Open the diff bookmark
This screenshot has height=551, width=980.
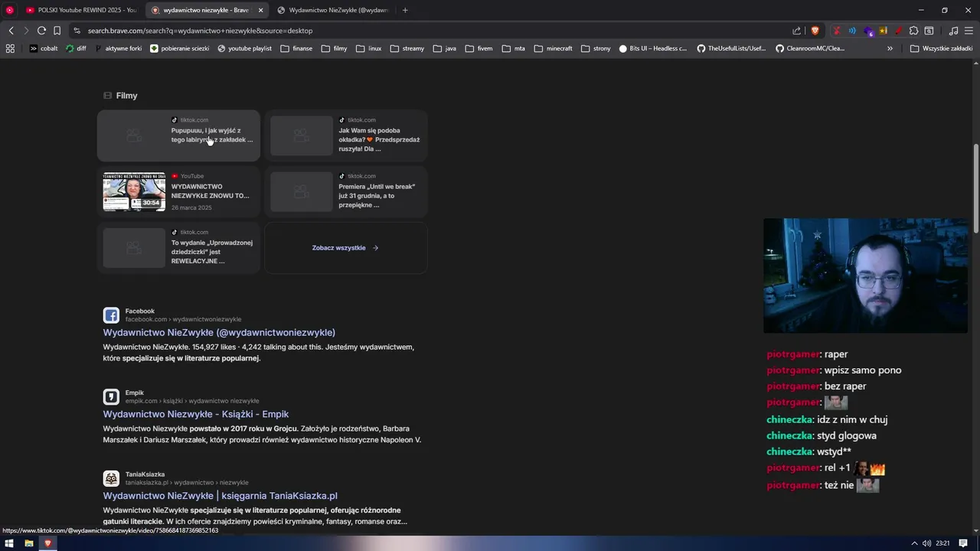coord(76,48)
